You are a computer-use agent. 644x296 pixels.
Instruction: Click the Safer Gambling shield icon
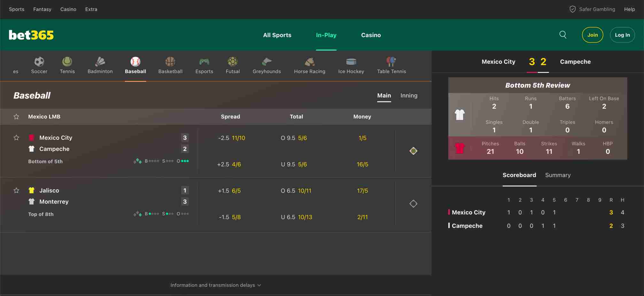(x=572, y=9)
